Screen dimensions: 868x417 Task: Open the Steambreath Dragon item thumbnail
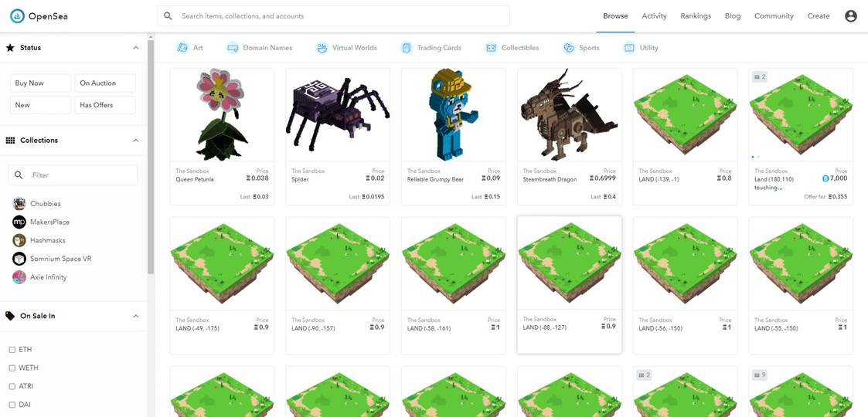(569, 115)
